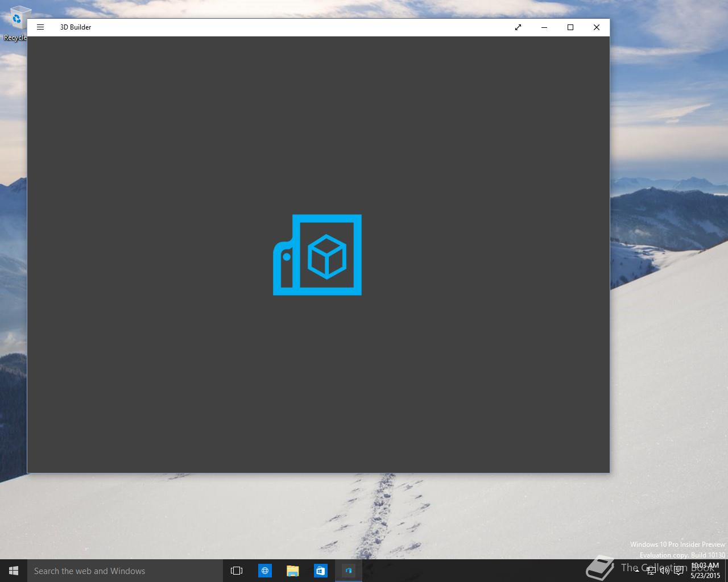Open the Windows Start menu
The height and width of the screenshot is (582, 728).
point(14,571)
